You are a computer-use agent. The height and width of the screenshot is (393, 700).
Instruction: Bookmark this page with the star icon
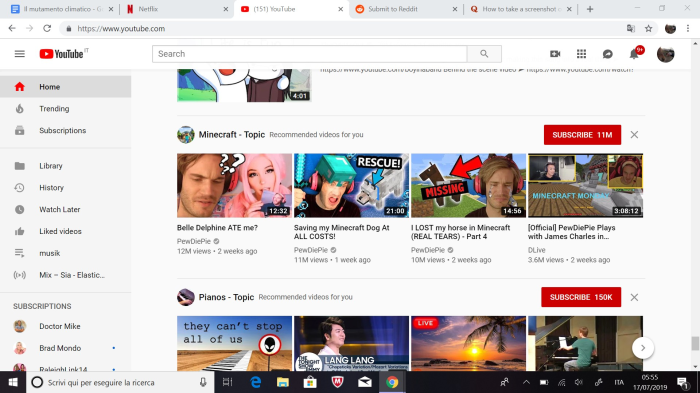click(649, 29)
